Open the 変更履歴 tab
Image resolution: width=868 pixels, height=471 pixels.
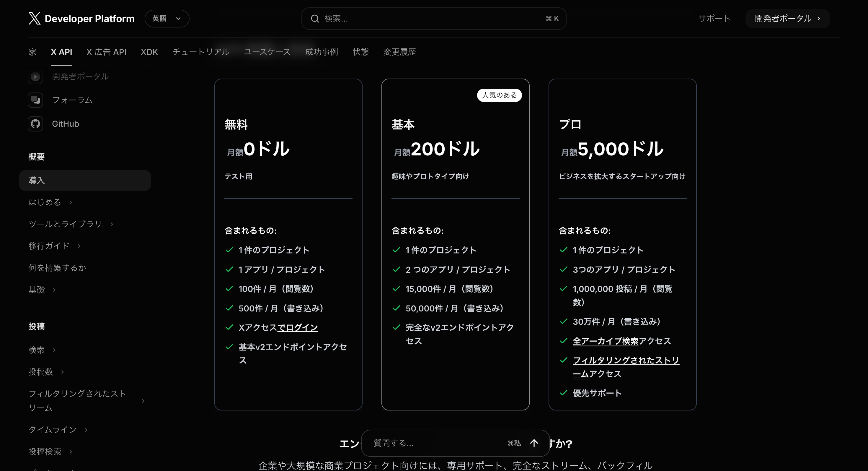coord(399,52)
